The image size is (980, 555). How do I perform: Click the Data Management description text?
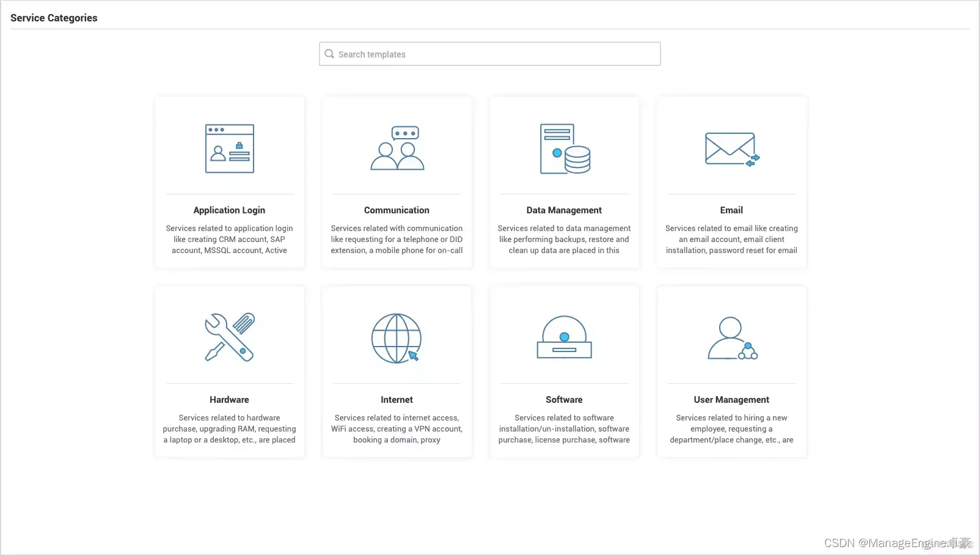(x=564, y=240)
